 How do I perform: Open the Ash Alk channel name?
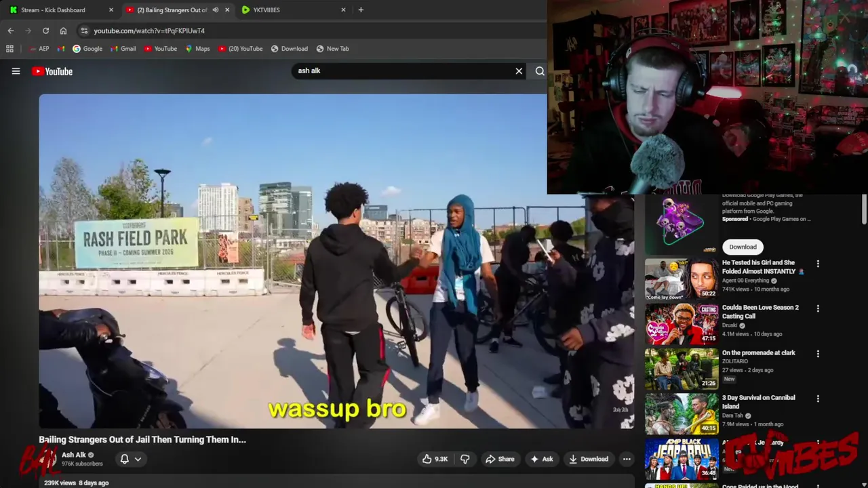pyautogui.click(x=74, y=455)
